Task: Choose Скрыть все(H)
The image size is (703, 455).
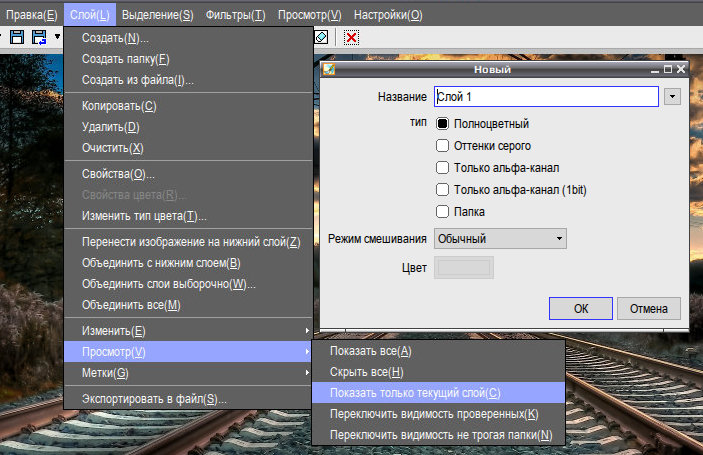Action: (438, 372)
